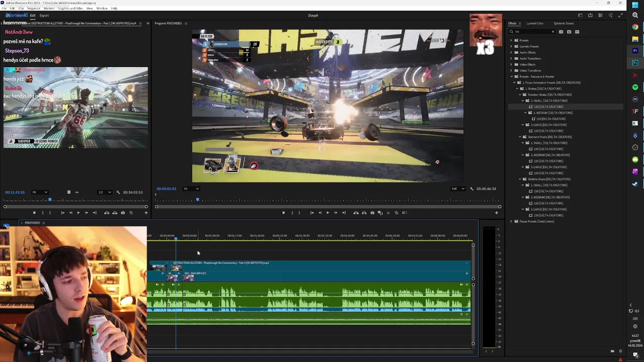644x362 pixels.
Task: Play the Program monitor sequence
Action: (328, 213)
